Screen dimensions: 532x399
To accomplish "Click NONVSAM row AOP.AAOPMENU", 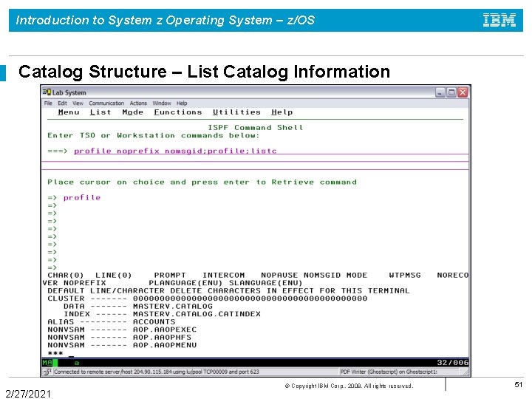I will [122, 345].
